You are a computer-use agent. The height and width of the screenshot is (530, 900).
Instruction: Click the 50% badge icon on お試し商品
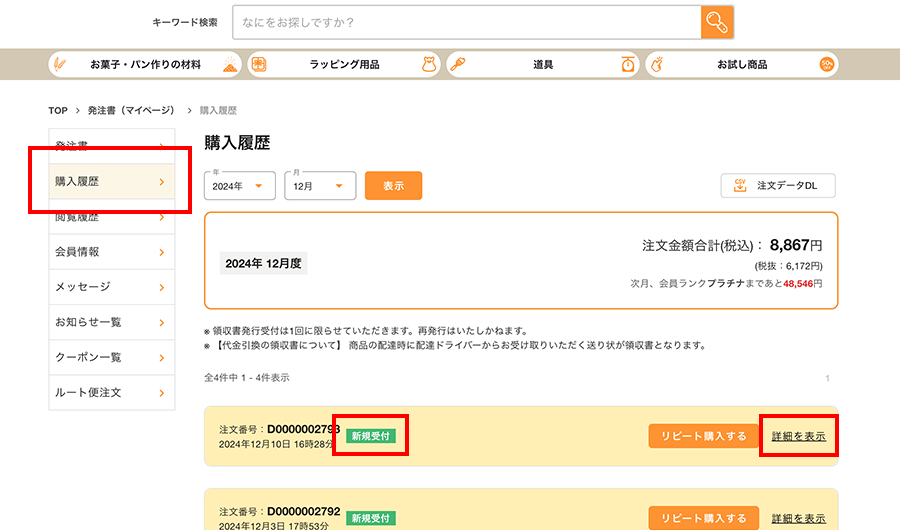point(826,64)
